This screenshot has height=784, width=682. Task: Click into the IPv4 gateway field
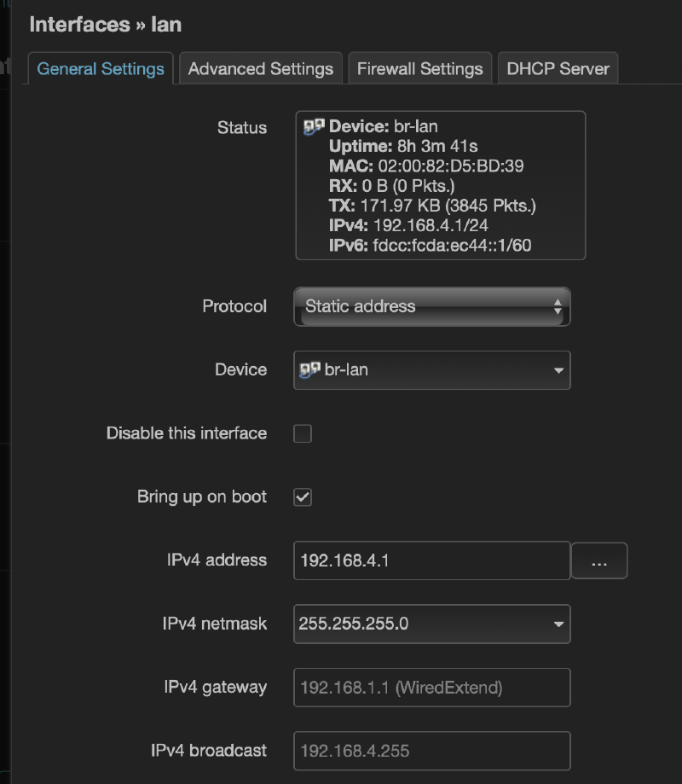pyautogui.click(x=431, y=688)
